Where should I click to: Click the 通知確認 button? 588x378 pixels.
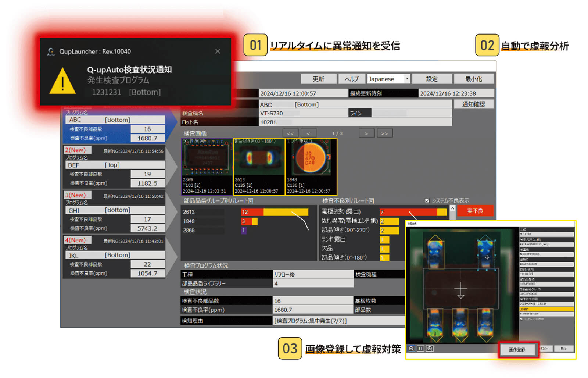click(x=473, y=104)
